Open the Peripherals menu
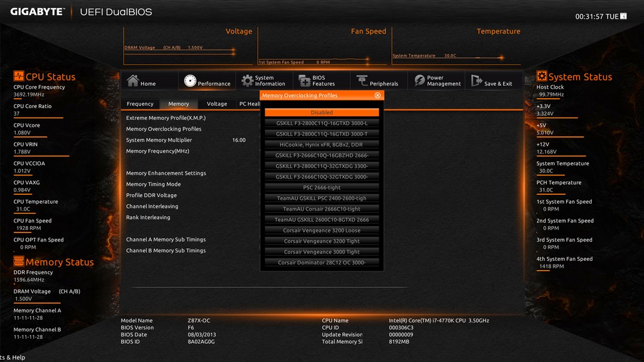This screenshot has height=362, width=644. [379, 80]
